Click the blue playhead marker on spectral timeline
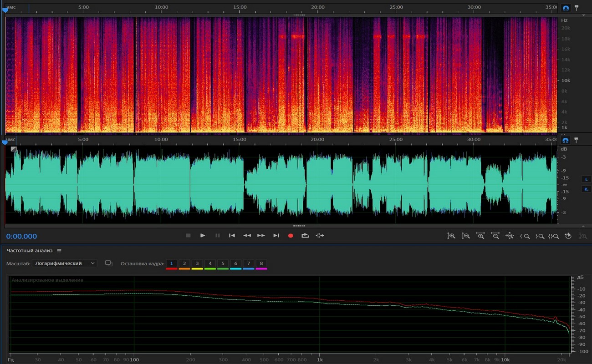The image size is (592, 364). pos(5,10)
